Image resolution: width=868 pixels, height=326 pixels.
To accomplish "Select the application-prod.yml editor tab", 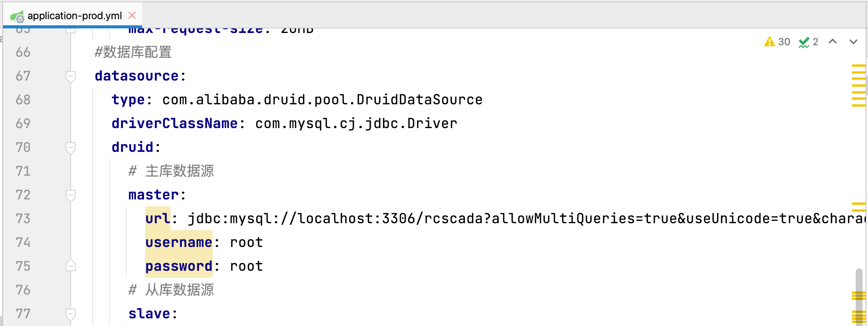I will coord(75,16).
